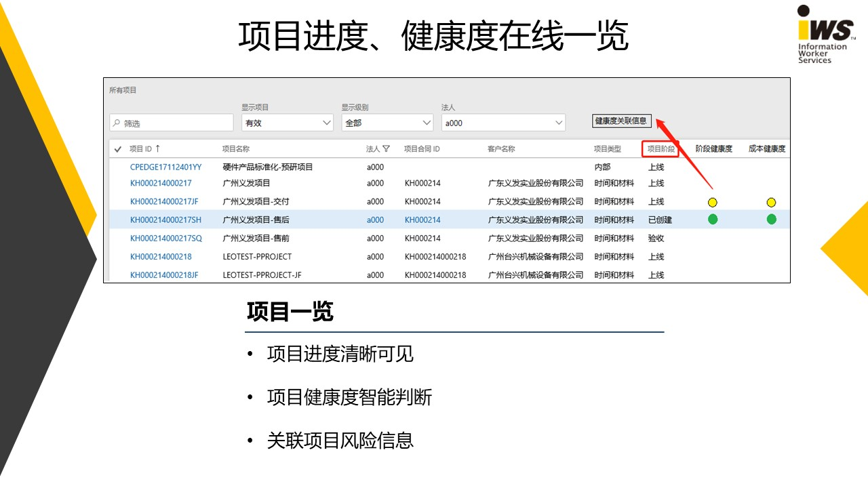Click the 阶段健康度 column header

(714, 148)
